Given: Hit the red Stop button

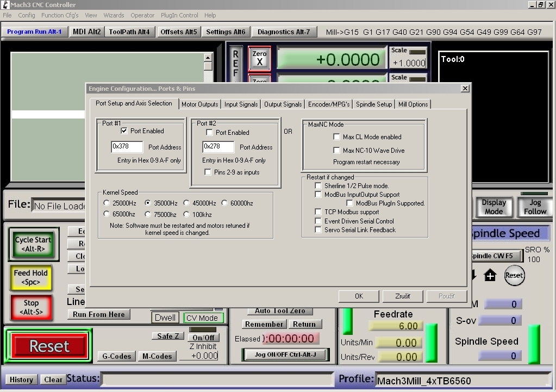Looking at the screenshot, I should coord(31,307).
